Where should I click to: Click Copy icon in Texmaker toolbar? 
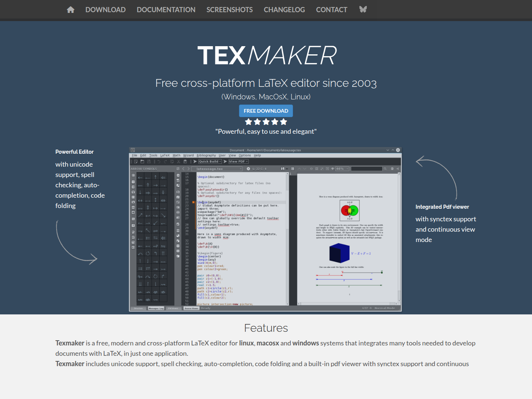172,161
